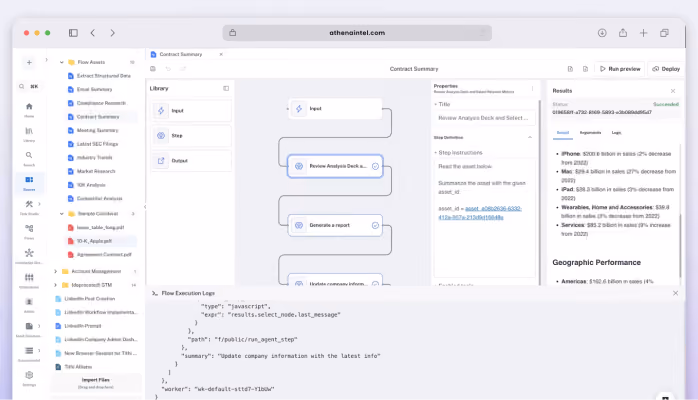
Task: Click the athenaintel.com address bar
Action: click(357, 33)
